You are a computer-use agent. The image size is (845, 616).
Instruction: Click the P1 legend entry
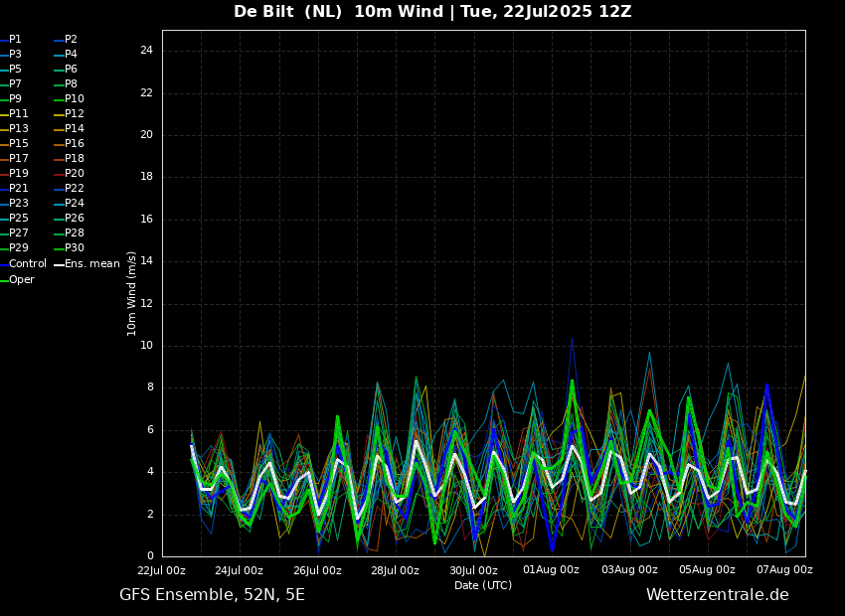tap(11, 40)
